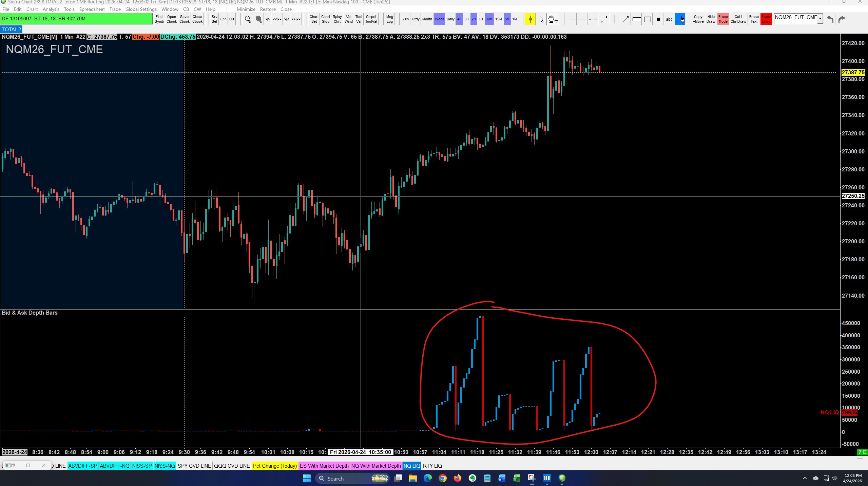This screenshot has height=486, width=868.
Task: Activate the hand pan tool
Action: point(553,19)
